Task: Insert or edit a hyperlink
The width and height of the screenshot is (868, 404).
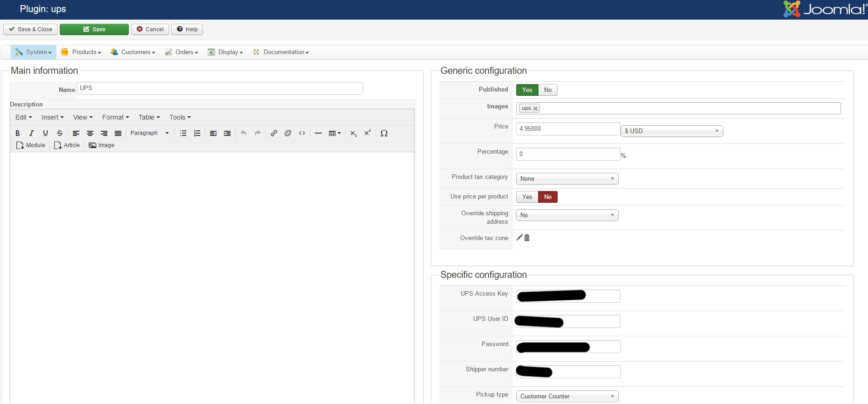Action: click(x=274, y=133)
